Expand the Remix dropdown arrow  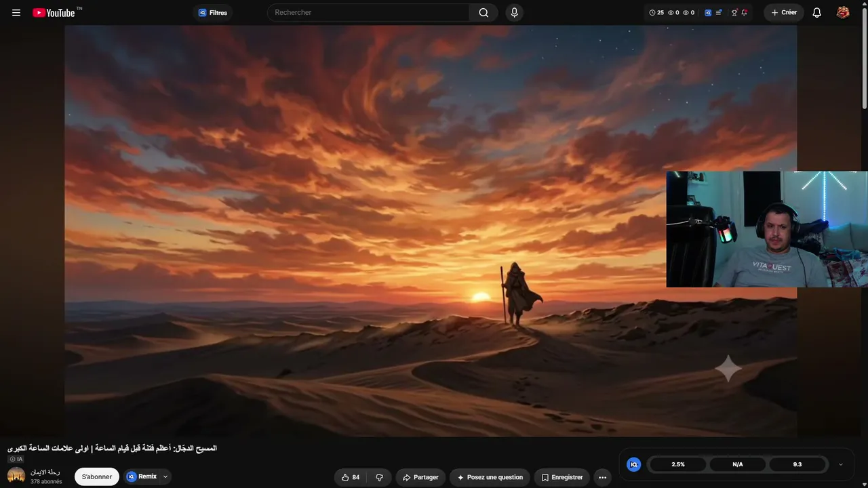[165, 477]
